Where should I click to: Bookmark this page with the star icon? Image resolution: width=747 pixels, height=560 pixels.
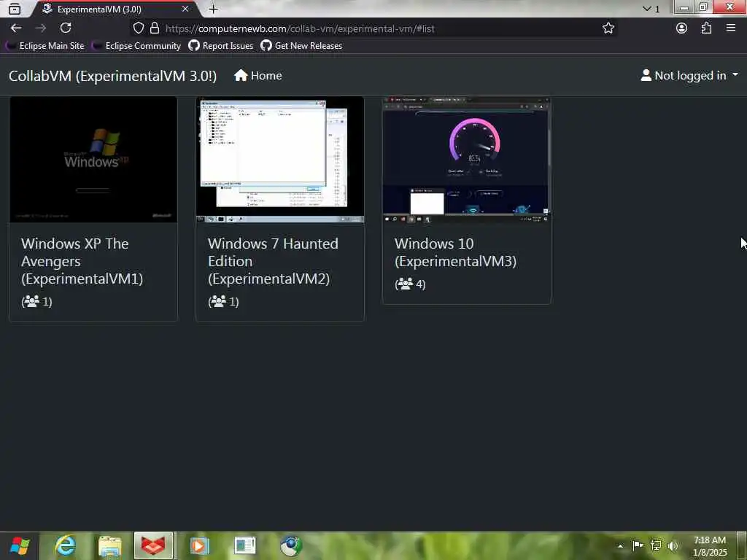coord(608,28)
